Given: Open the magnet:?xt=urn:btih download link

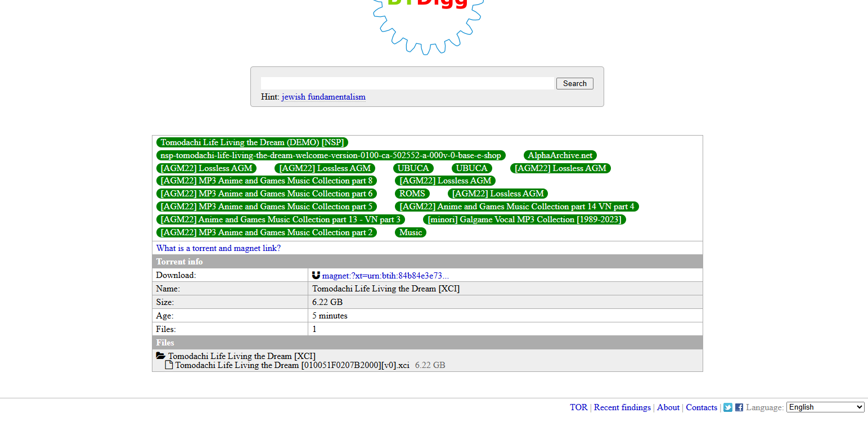Looking at the screenshot, I should (x=385, y=276).
